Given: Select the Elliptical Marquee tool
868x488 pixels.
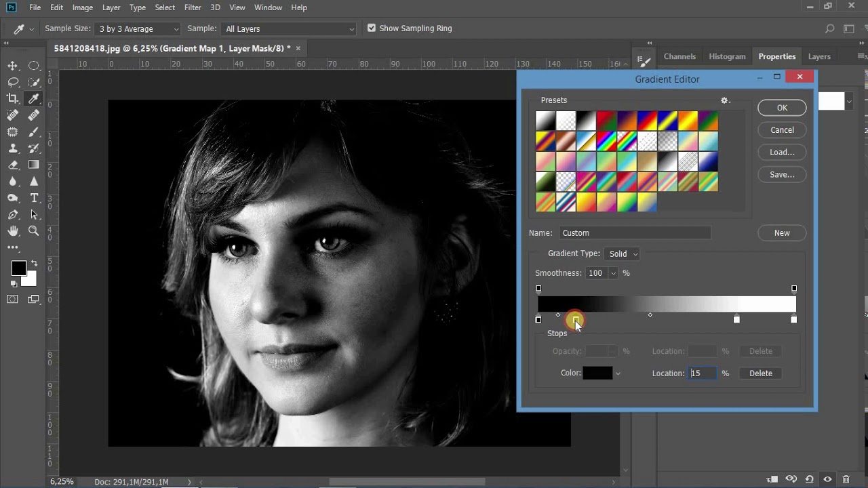Looking at the screenshot, I should [34, 66].
